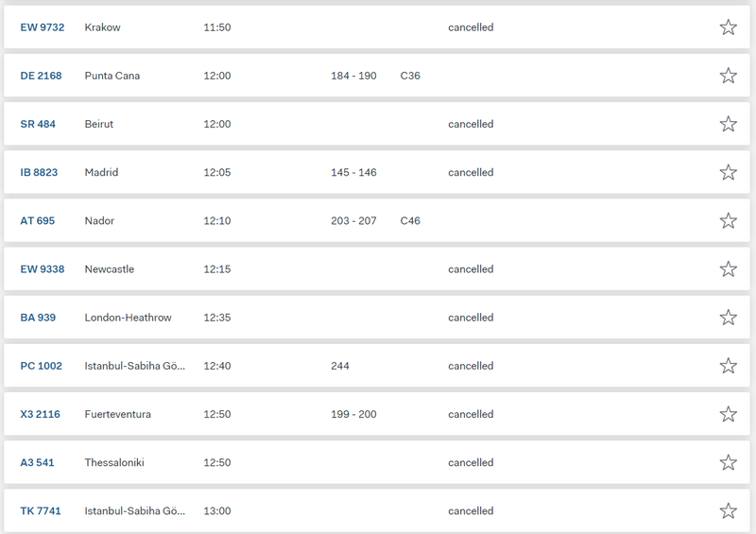Select the IB 8823 flight code
Screen dimensions: 756x534
coord(41,172)
